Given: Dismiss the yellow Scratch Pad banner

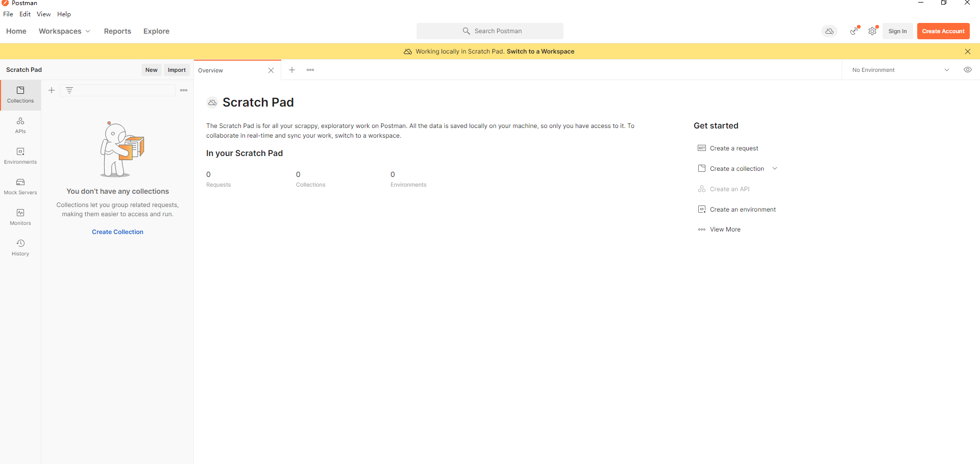Looking at the screenshot, I should click(x=968, y=51).
